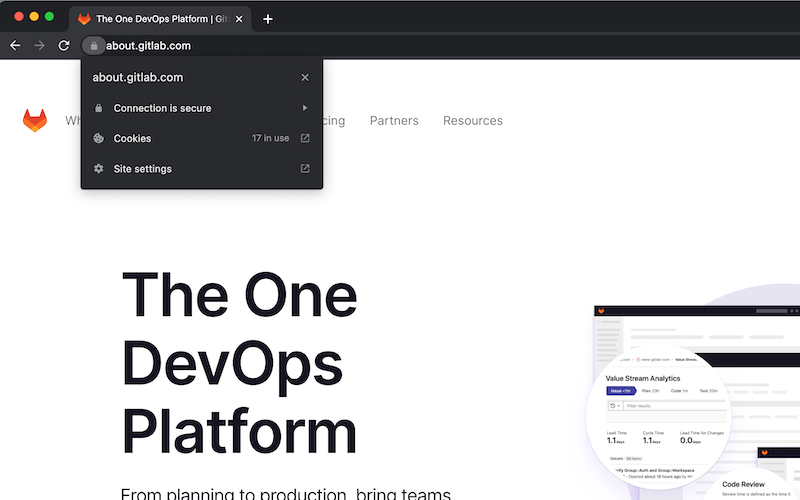Close the site info popup
This screenshot has height=500, width=800.
click(x=305, y=78)
